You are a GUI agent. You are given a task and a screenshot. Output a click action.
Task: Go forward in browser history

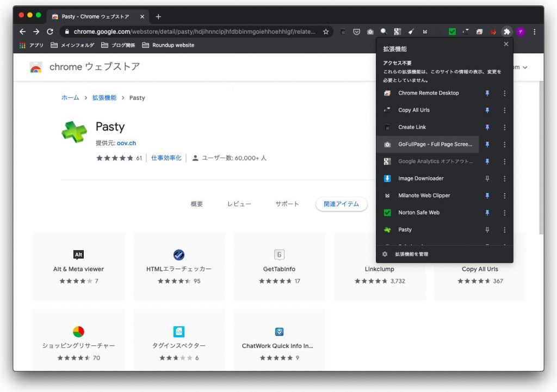point(36,32)
